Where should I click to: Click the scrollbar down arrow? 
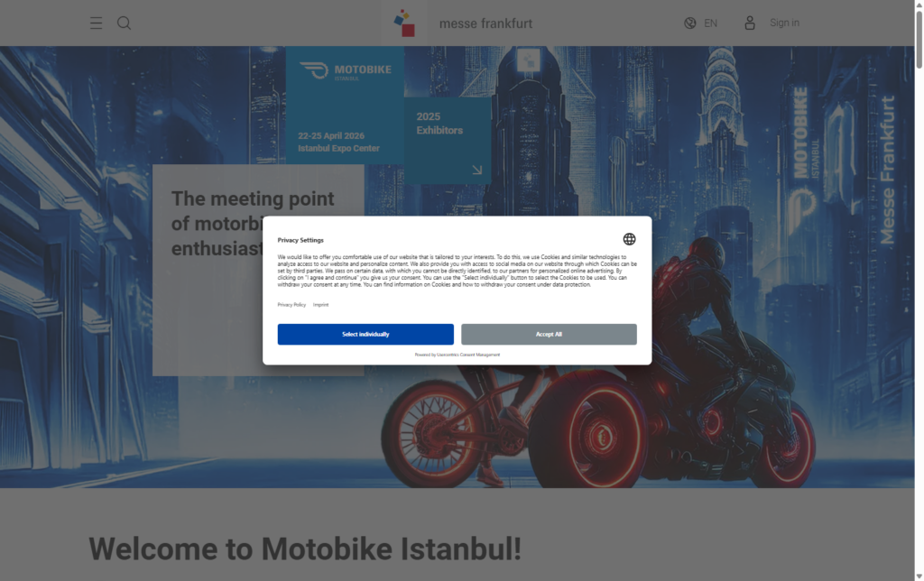click(x=919, y=576)
